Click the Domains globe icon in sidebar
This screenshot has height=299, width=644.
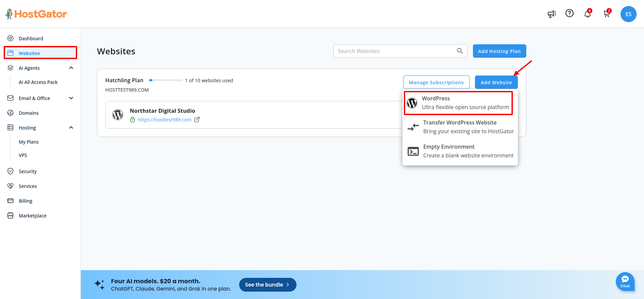pos(10,113)
